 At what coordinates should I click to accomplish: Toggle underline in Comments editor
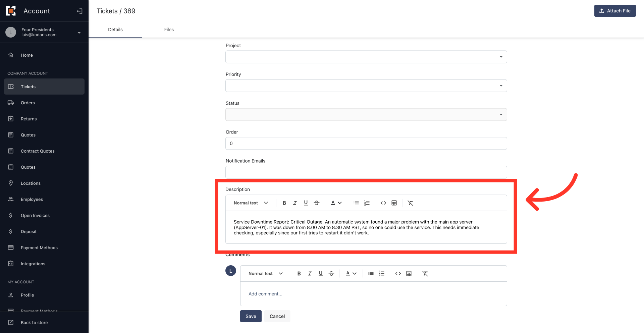[320, 274]
